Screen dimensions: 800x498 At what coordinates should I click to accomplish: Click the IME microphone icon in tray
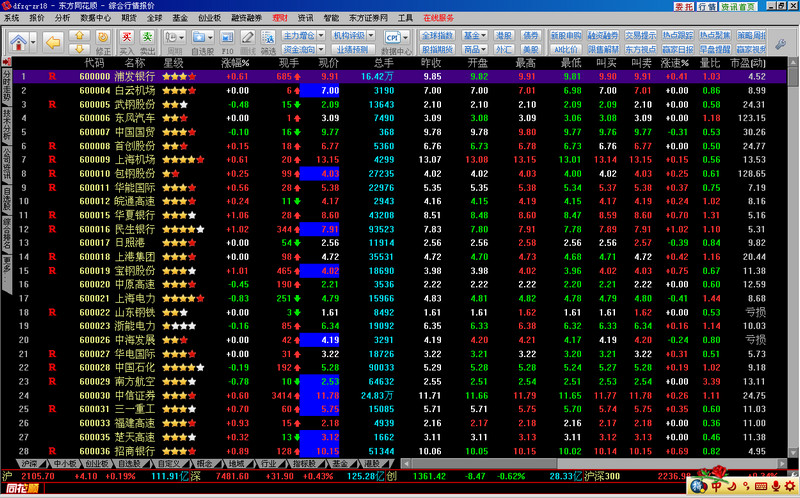pyautogui.click(x=775, y=486)
